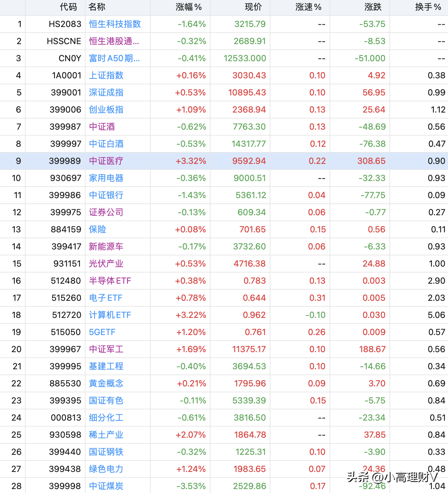Open the 恒生科技指数 link
This screenshot has height=493, width=448.
pos(115,24)
